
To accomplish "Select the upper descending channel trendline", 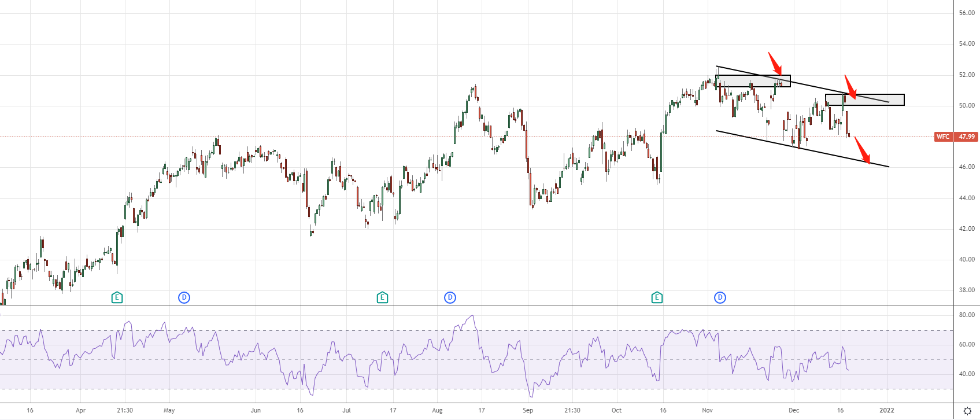I will click(x=809, y=86).
